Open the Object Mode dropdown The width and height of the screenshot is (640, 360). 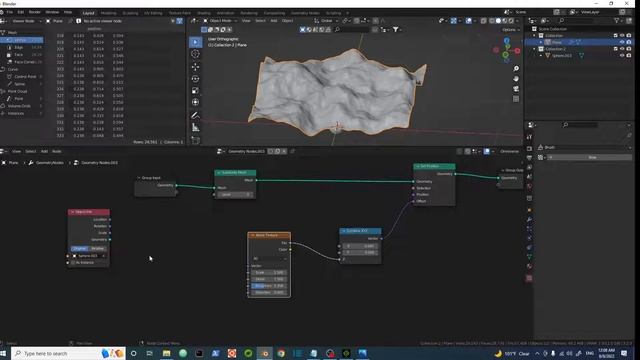pyautogui.click(x=220, y=21)
